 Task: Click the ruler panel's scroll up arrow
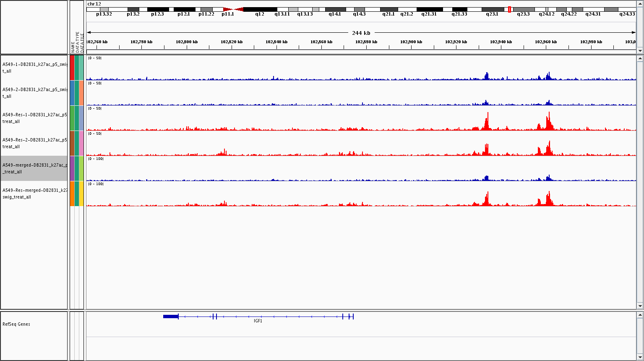click(x=640, y=4)
